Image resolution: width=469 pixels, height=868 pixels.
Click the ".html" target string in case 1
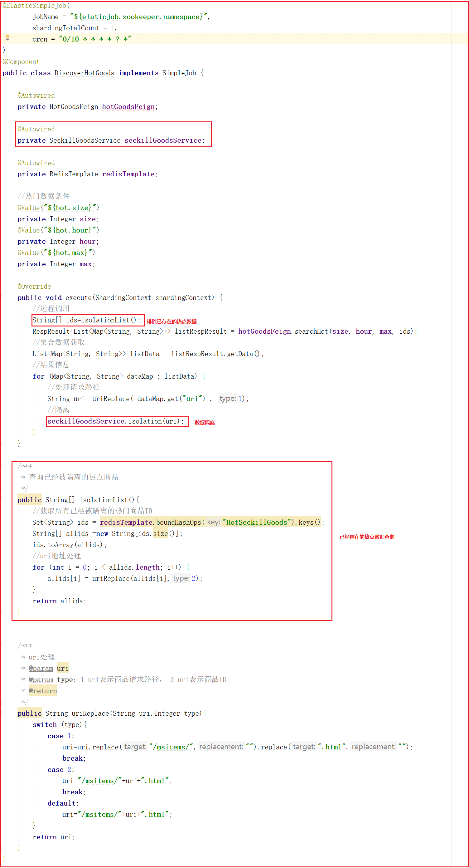point(331,747)
